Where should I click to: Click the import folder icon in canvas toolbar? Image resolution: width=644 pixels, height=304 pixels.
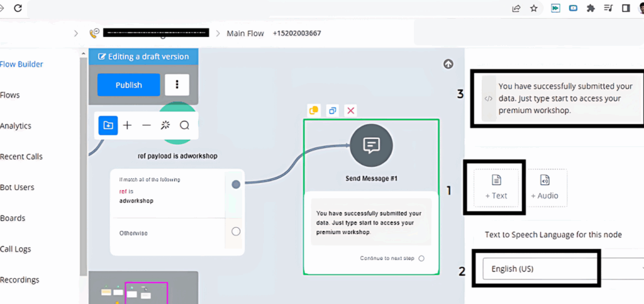pos(108,125)
